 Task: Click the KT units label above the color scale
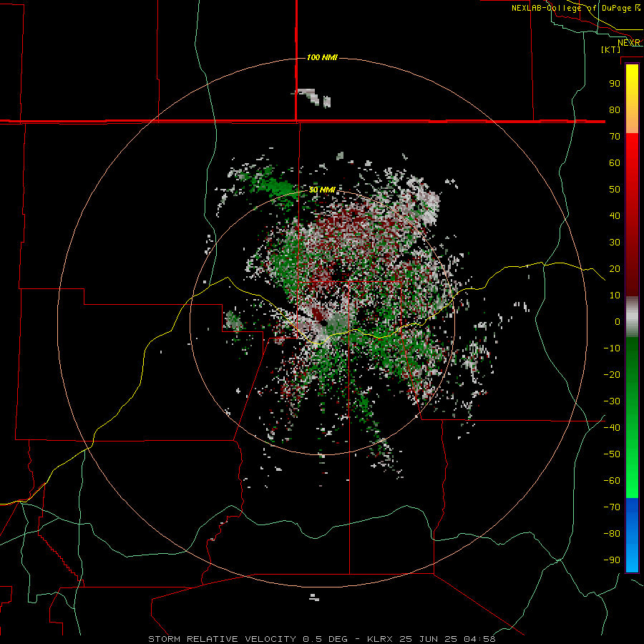(x=611, y=49)
